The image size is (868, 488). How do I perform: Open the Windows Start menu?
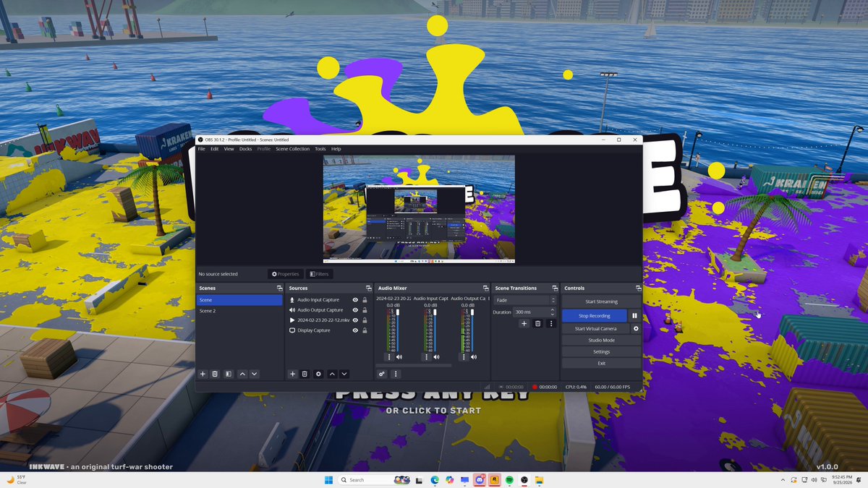coord(328,480)
